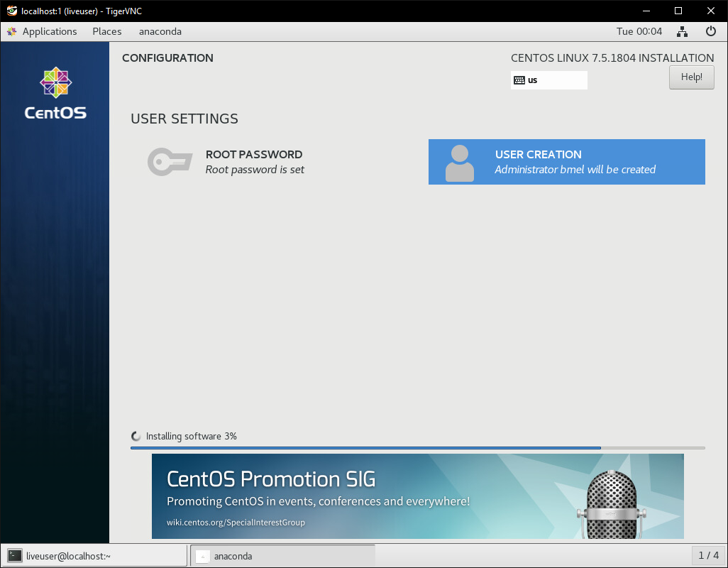Open the Root Password settings

[254, 162]
